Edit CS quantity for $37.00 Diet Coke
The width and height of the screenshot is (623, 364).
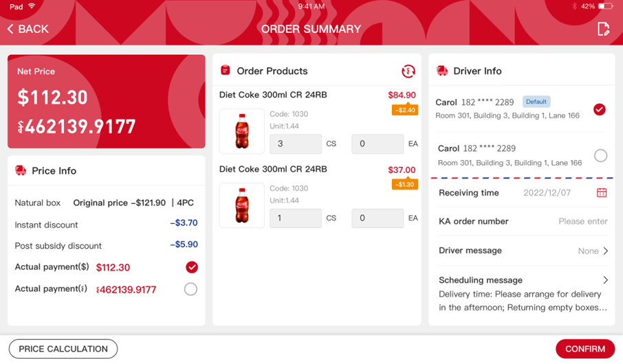tap(295, 218)
